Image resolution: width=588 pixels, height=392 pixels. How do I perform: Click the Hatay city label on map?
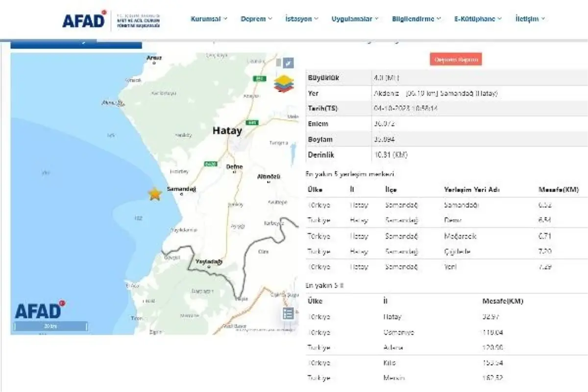pyautogui.click(x=227, y=131)
